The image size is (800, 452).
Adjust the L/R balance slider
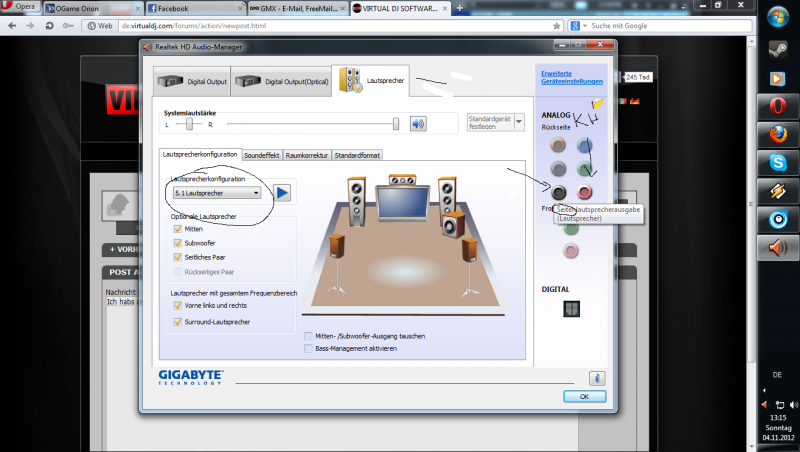click(189, 124)
